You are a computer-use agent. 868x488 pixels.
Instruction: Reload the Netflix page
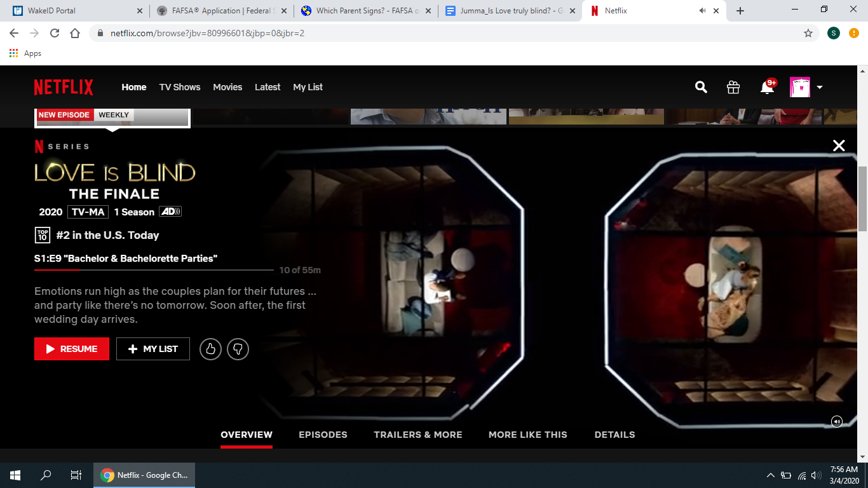click(x=55, y=33)
